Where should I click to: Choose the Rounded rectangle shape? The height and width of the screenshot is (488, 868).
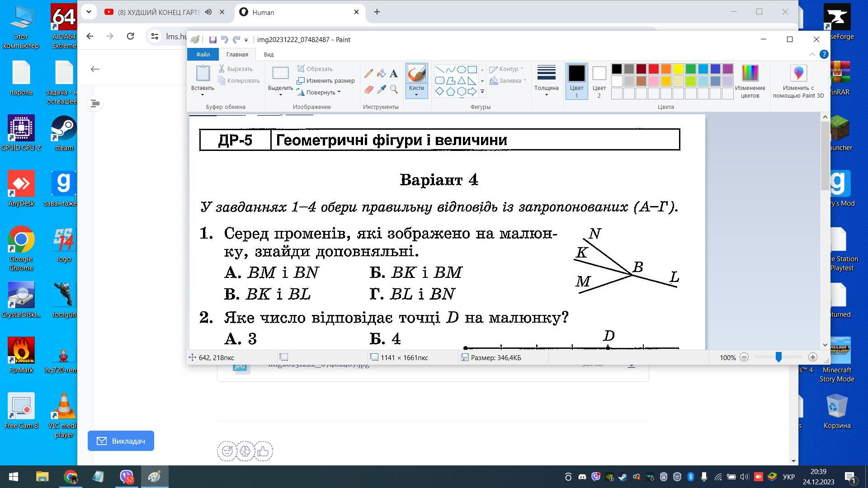(x=439, y=81)
